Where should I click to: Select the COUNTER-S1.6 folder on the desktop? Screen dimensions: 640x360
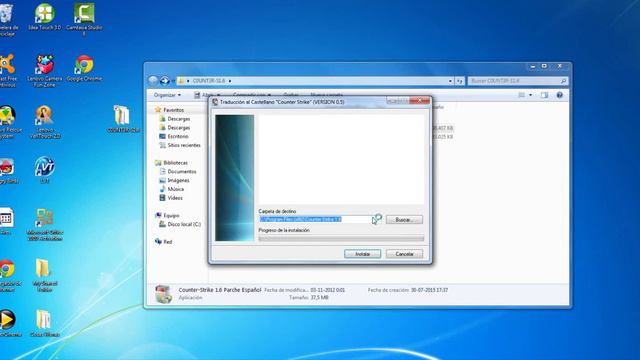tap(122, 119)
